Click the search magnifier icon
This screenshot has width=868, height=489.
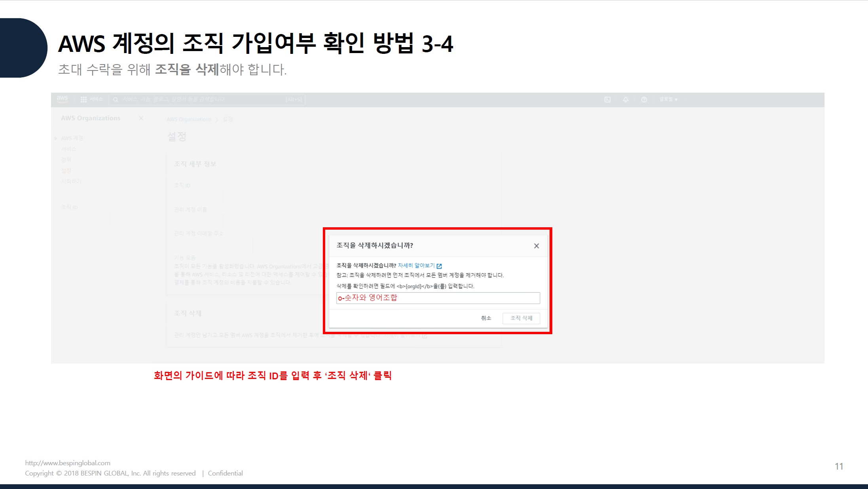(116, 100)
